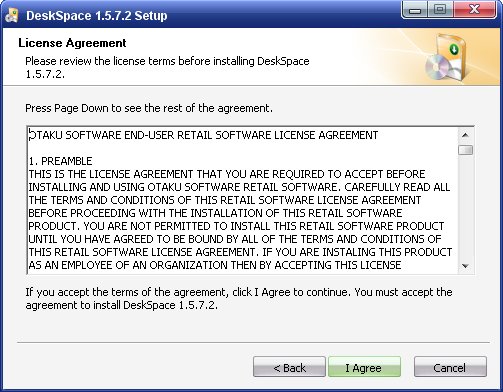
Task: Click the OTAKU SOFTWARE END-USER heading line
Action: [x=203, y=135]
